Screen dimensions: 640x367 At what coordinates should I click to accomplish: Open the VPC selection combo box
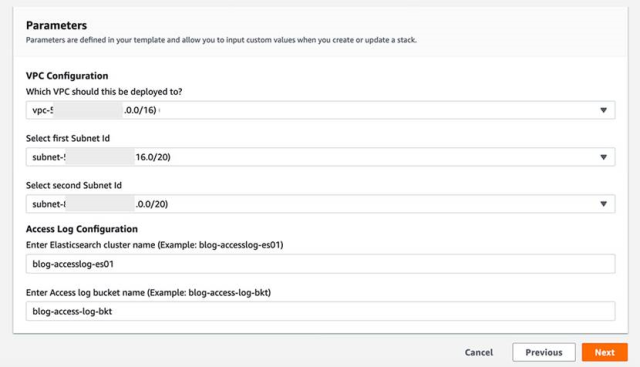pyautogui.click(x=320, y=110)
